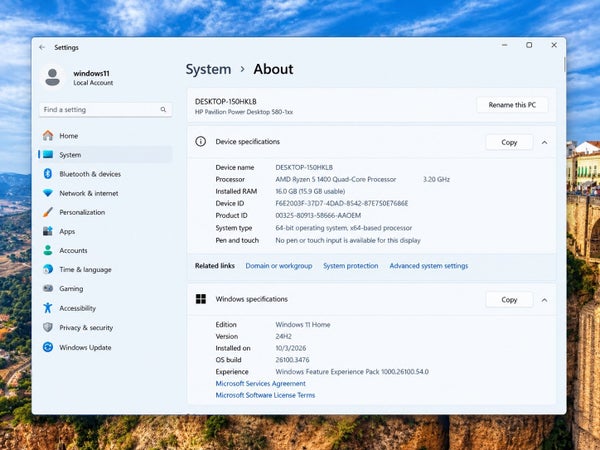Viewport: 600px width, 450px height.
Task: Click the Windows Update sync icon
Action: 48,347
